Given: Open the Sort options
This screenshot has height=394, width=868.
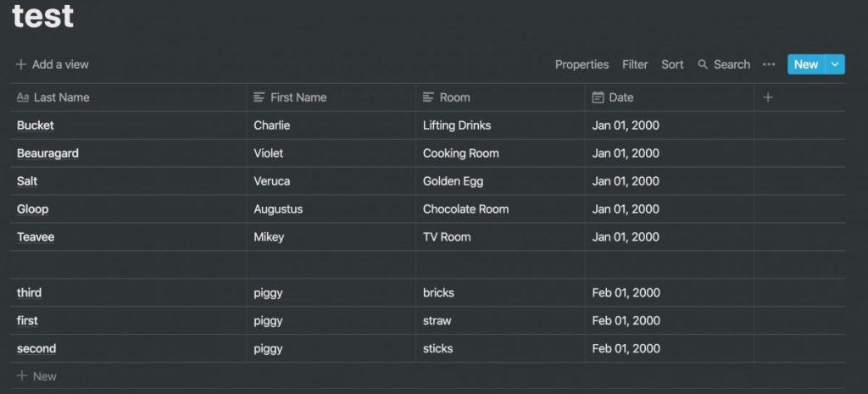Looking at the screenshot, I should pyautogui.click(x=672, y=64).
